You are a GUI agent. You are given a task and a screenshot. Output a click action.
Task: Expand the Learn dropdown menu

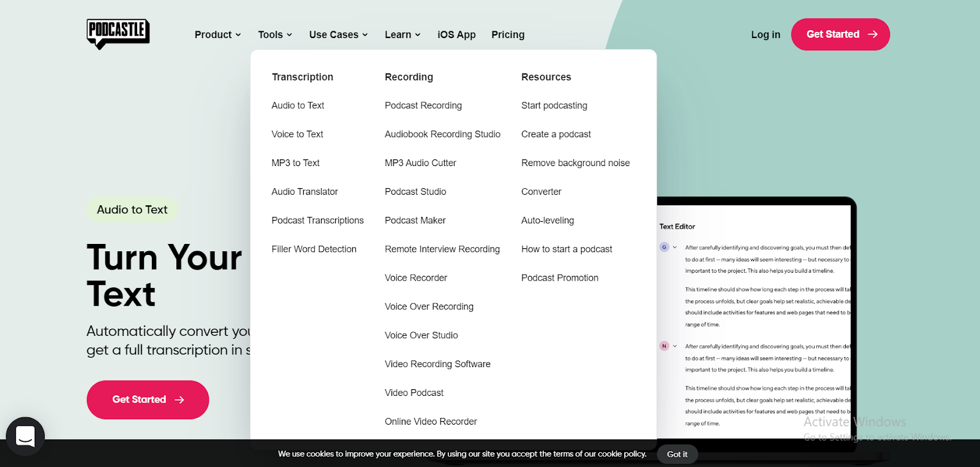tap(402, 35)
